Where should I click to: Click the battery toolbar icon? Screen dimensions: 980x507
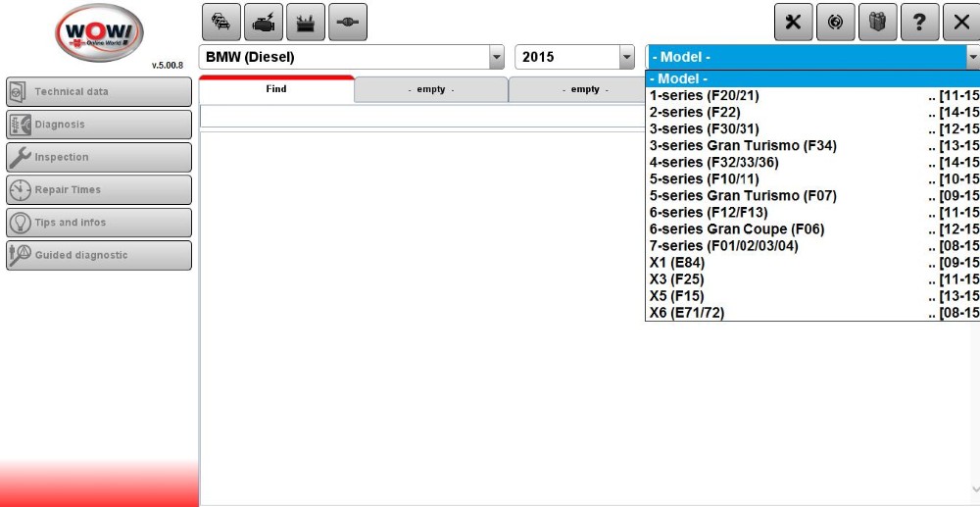[306, 23]
